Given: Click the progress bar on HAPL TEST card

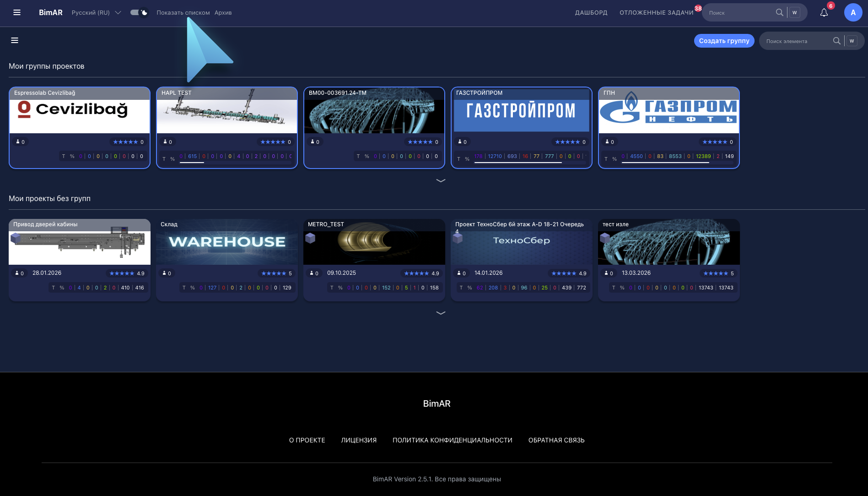Looking at the screenshot, I should click(235, 163).
